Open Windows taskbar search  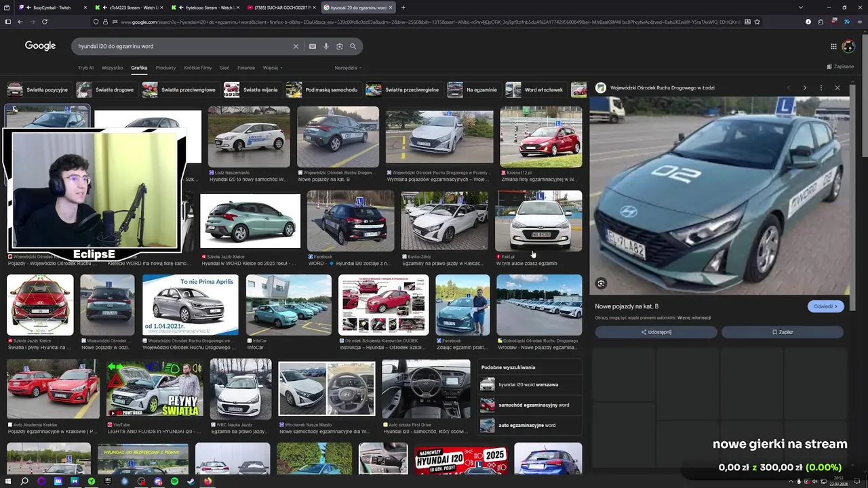[24, 481]
